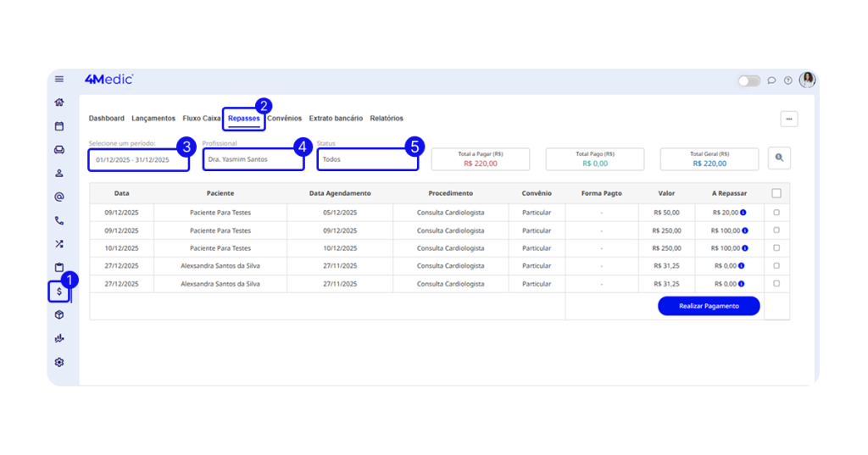Click the home icon in sidebar
The image size is (868, 455).
59,103
